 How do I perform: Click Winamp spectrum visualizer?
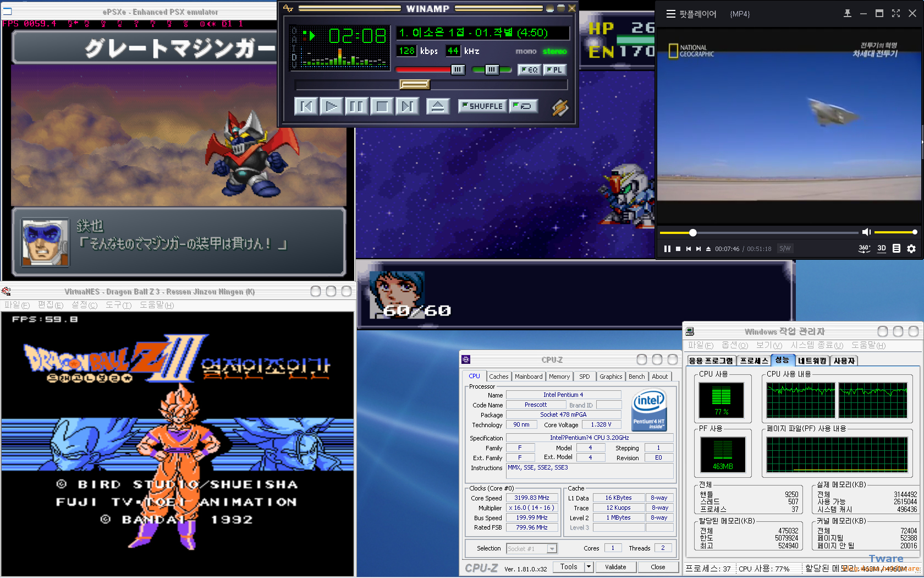(x=344, y=57)
